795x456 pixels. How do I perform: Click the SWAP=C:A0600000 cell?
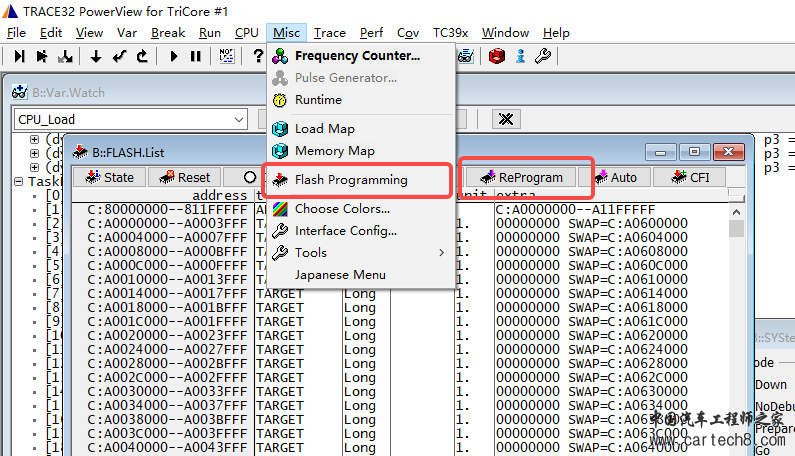point(628,223)
